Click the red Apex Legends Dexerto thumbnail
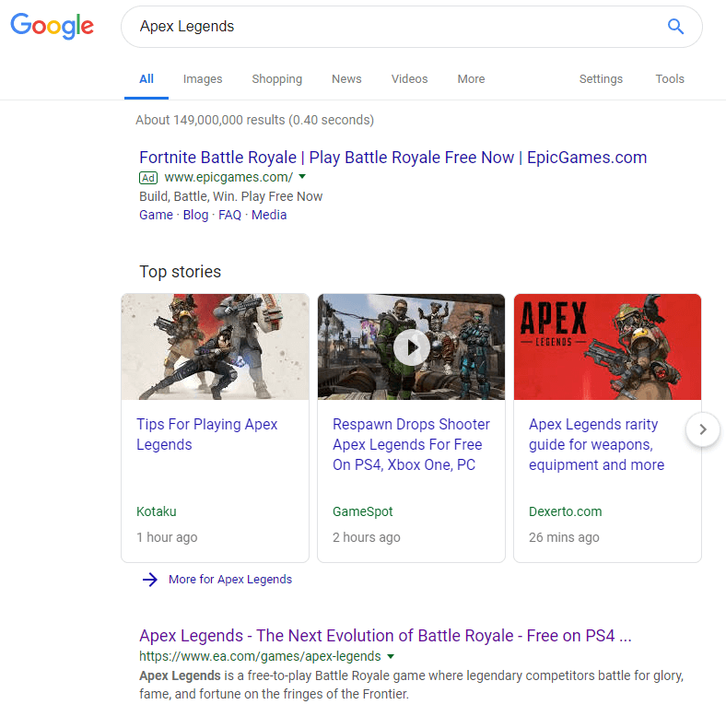 [607, 346]
